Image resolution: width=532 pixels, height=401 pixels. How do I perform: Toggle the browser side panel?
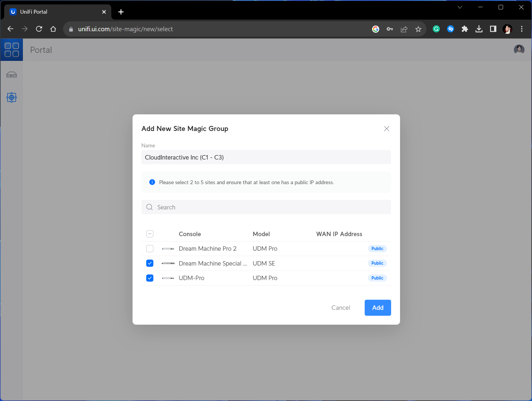(x=493, y=29)
